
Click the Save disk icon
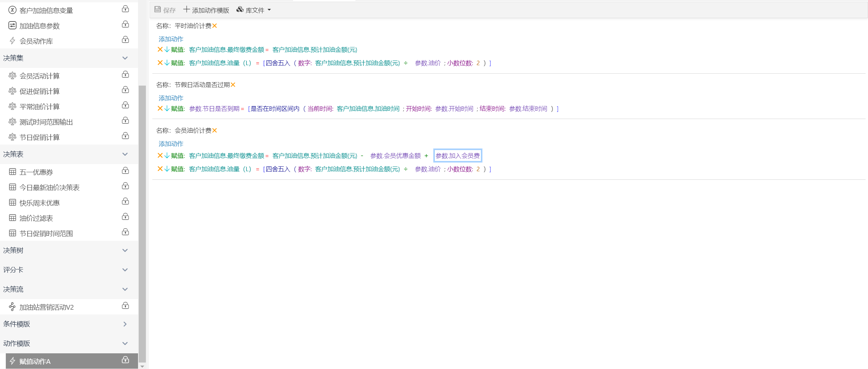click(x=157, y=10)
